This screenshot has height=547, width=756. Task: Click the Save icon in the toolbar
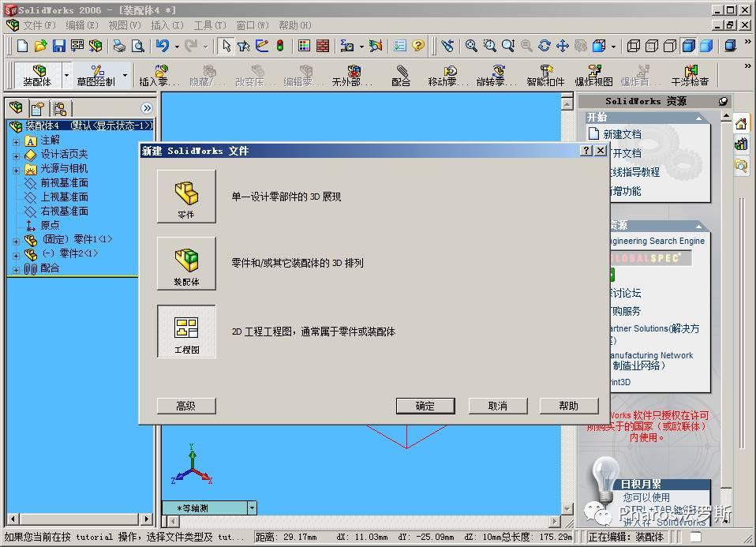[x=58, y=47]
